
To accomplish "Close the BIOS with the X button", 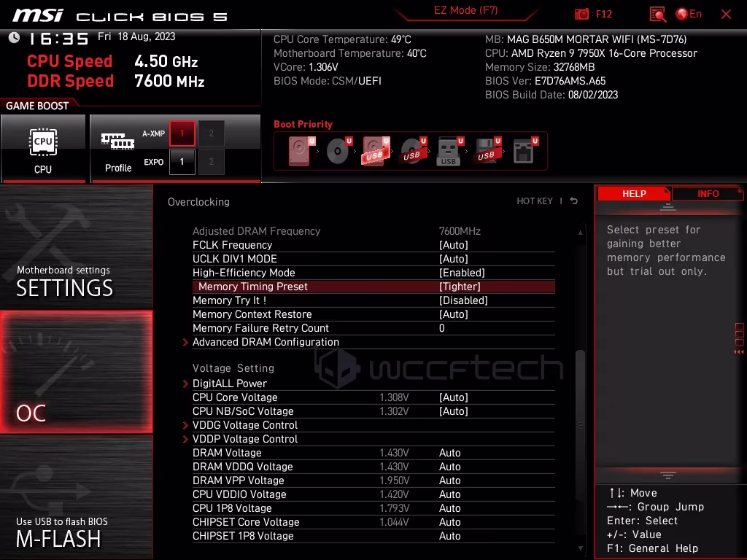I will coord(726,15).
